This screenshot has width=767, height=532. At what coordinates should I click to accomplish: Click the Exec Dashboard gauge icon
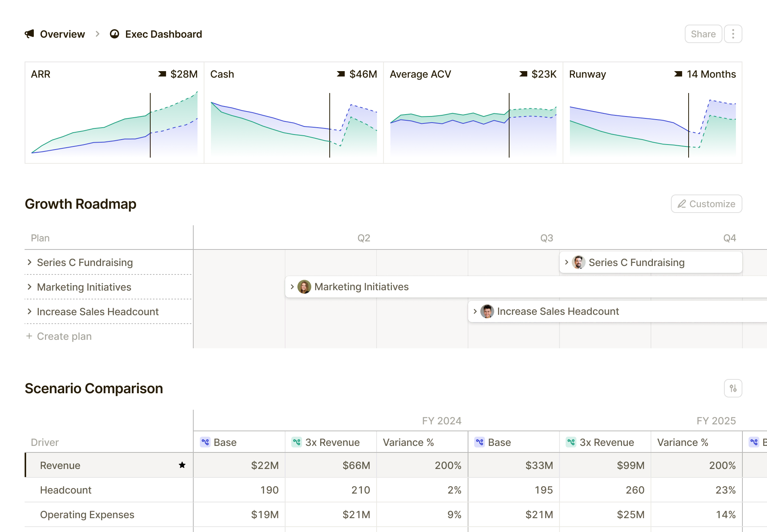[x=115, y=34]
